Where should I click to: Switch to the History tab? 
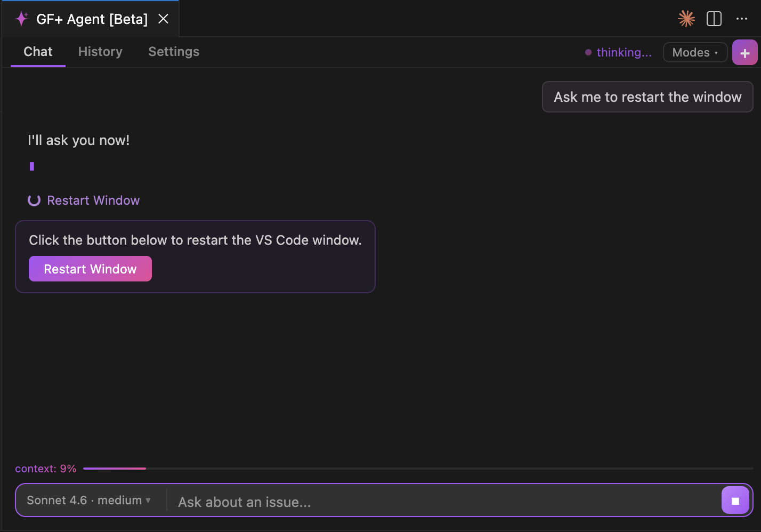(100, 52)
